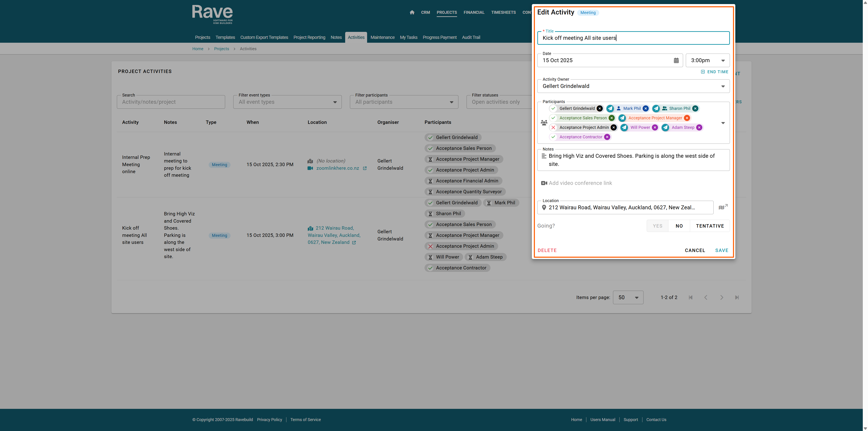The image size is (868, 431).
Task: Open the date picker calendar icon
Action: point(676,61)
